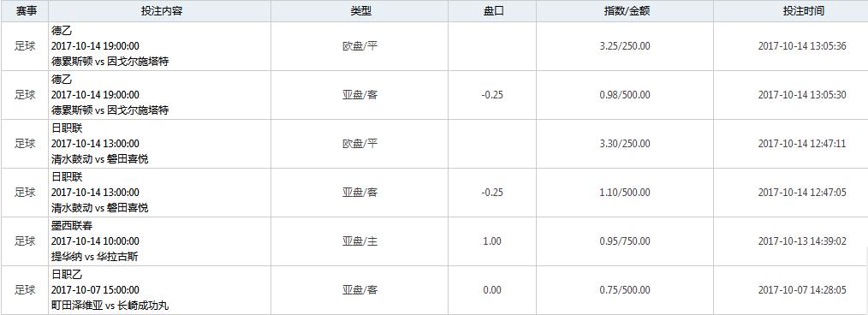Click the 3.25/250.00 odds cell
This screenshot has height=315, width=868.
[625, 46]
